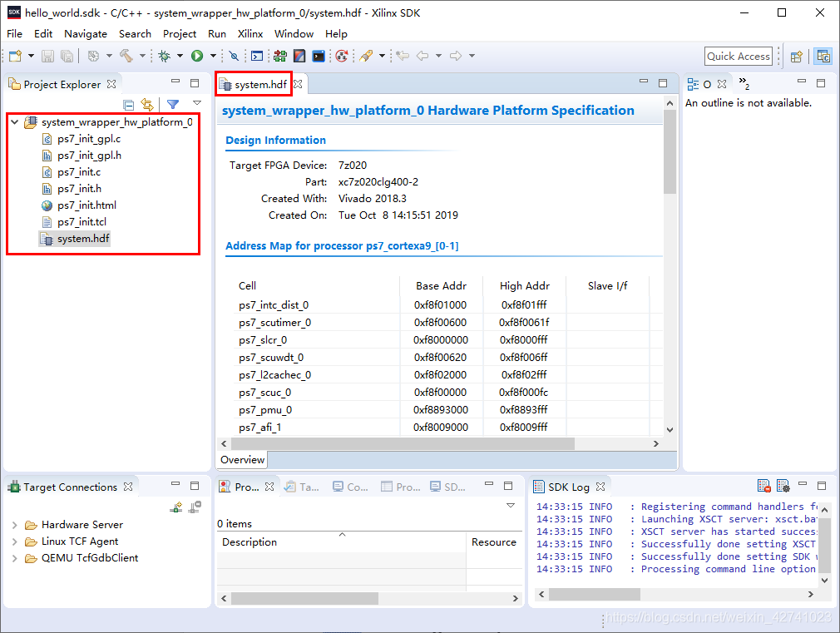840x633 pixels.
Task: Open the File menu
Action: tap(14, 34)
